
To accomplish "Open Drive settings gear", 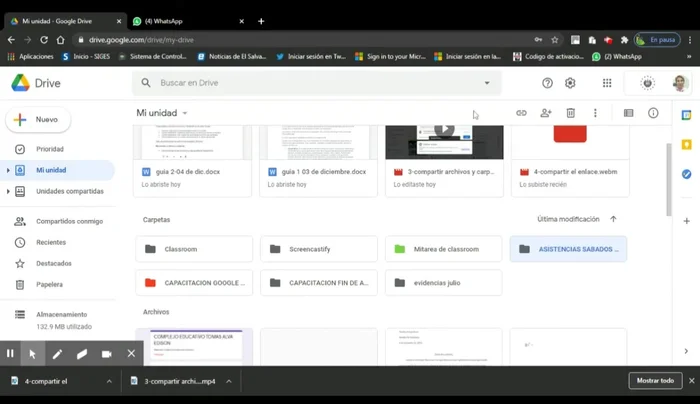I will coord(570,83).
